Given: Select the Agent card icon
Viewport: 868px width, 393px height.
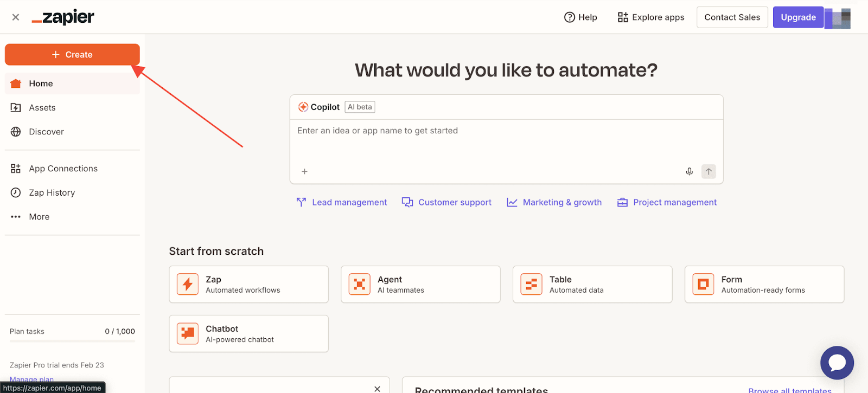Looking at the screenshot, I should click(x=359, y=284).
